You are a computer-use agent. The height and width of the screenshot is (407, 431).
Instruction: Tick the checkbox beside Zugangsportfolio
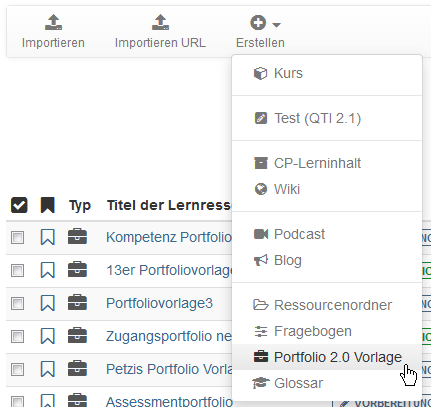pyautogui.click(x=17, y=336)
